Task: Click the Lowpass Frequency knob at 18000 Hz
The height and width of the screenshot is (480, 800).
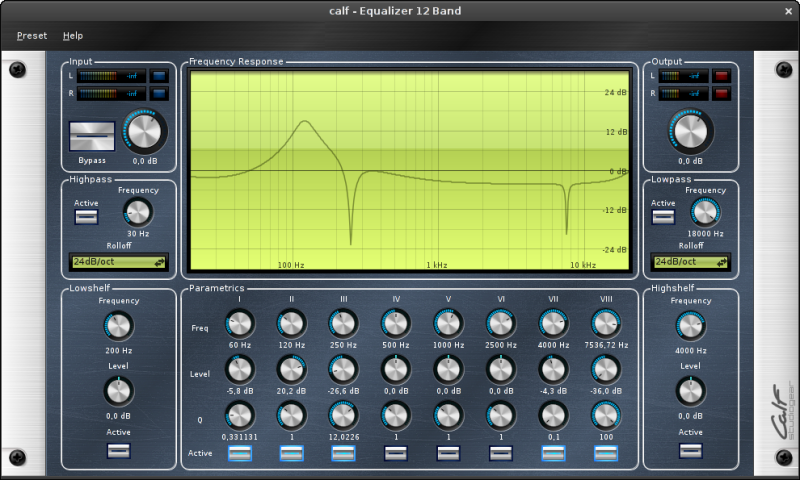Action: coord(706,212)
